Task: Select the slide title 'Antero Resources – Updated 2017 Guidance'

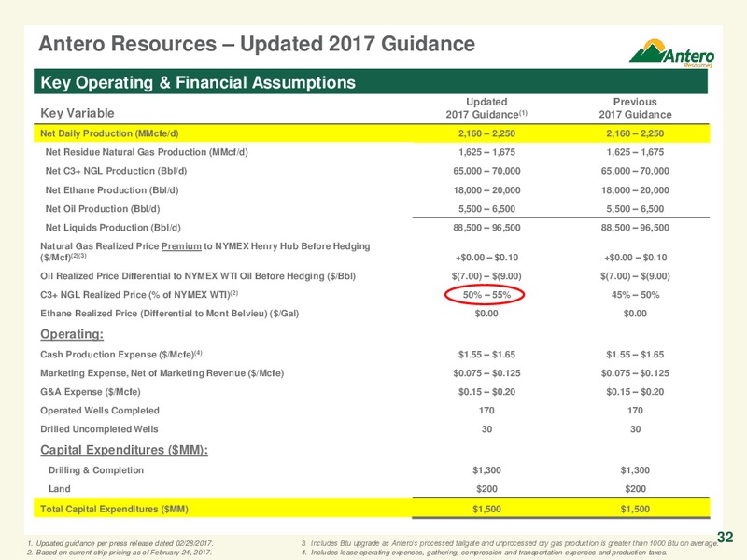Action: click(257, 44)
